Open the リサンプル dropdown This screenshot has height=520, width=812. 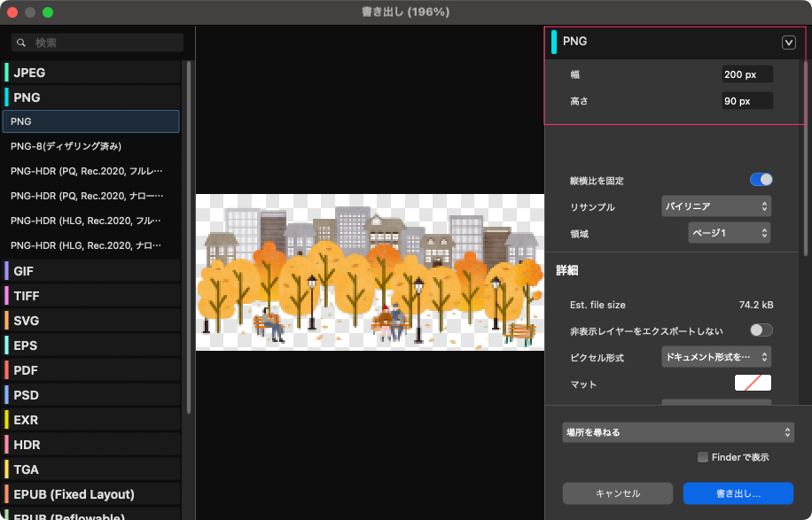(716, 206)
